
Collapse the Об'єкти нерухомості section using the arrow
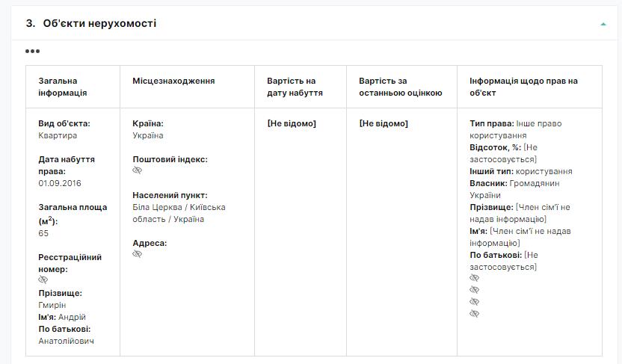(603, 24)
